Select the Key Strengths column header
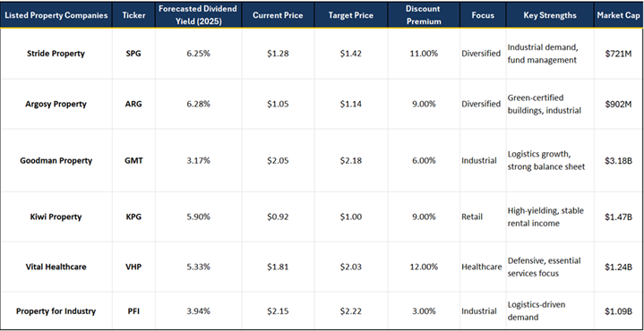644x331 pixels. pos(550,15)
